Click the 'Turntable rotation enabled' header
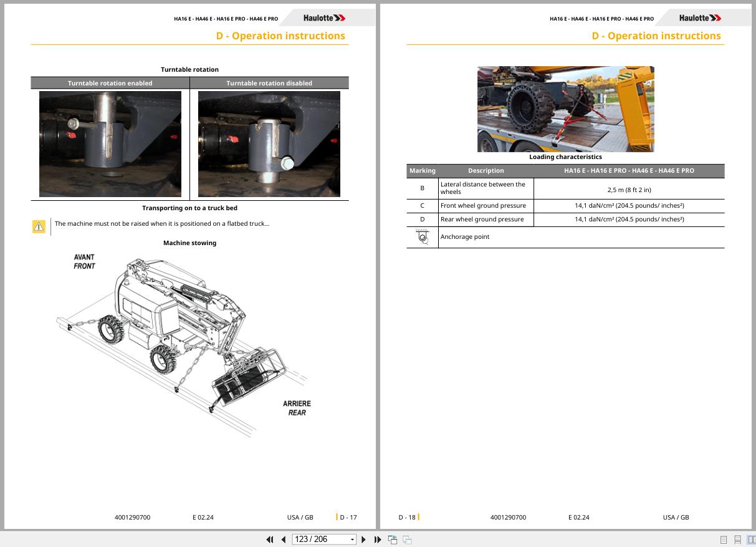The width and height of the screenshot is (756, 547). pos(110,83)
